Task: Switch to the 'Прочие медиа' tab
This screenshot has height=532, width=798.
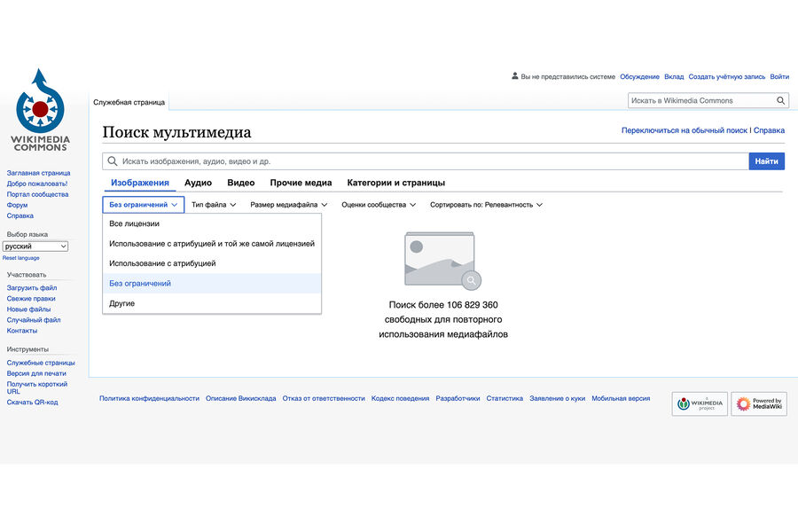Action: pos(301,183)
